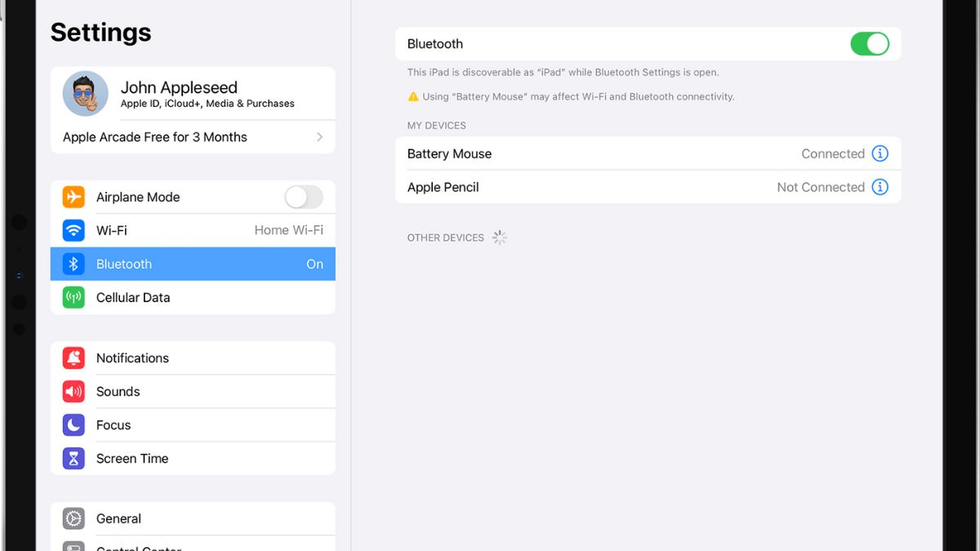
Task: Open Apple Pencil info button
Action: click(x=880, y=187)
